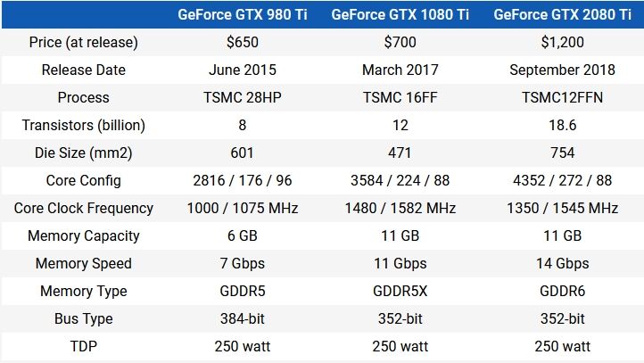
Task: Select the GDDR5X memory type cell
Action: tap(400, 291)
